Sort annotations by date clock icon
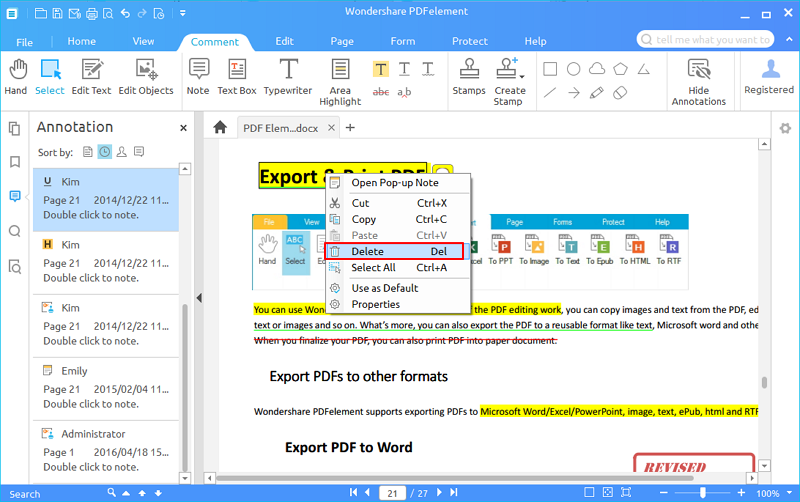800x502 pixels. pyautogui.click(x=105, y=152)
